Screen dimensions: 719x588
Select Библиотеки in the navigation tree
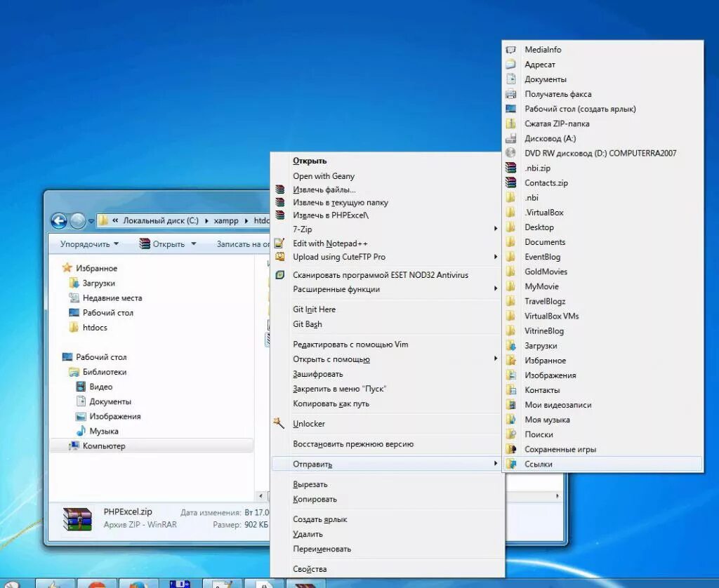pyautogui.click(x=105, y=372)
